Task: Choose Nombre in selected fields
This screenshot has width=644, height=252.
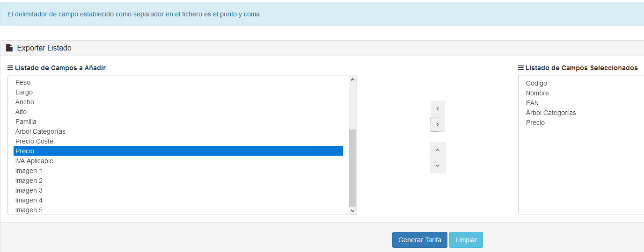Action: (x=537, y=93)
